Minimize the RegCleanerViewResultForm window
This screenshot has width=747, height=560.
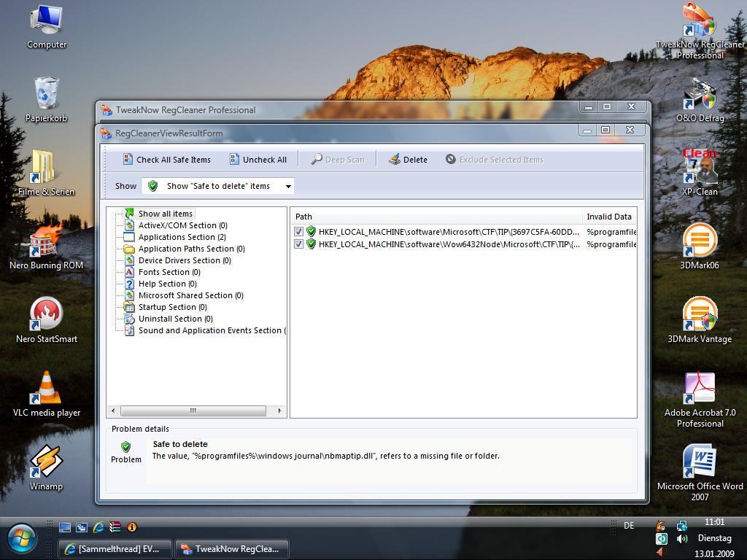[588, 130]
